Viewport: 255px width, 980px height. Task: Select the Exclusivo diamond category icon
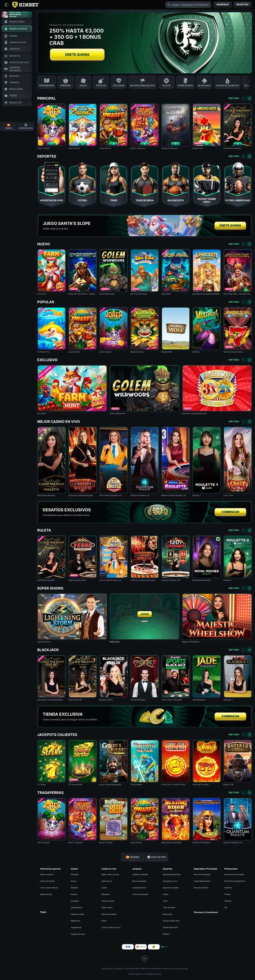pos(118,82)
